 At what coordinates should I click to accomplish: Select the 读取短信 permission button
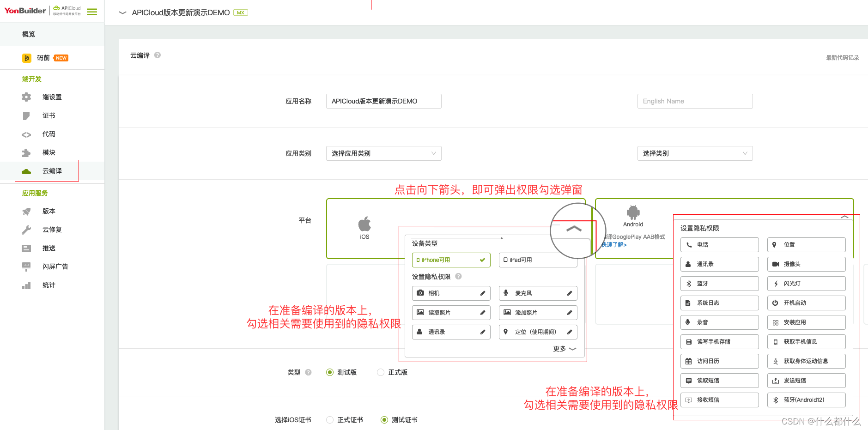pos(719,381)
